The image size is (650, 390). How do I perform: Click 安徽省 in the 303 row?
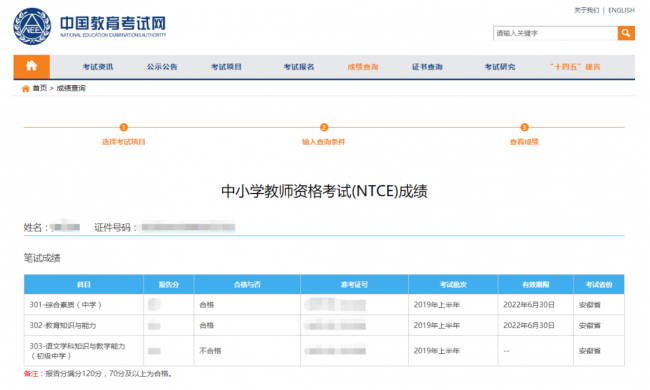589,351
